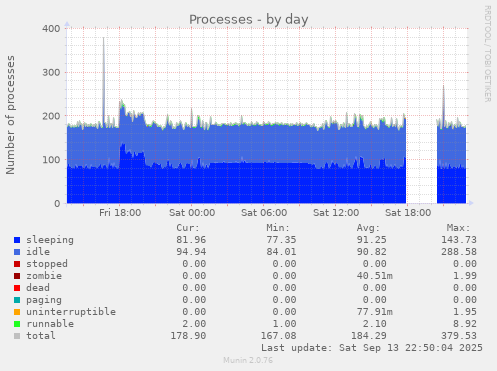This screenshot has height=371, width=497.
Task: Click the runnable legend color swatch
Action: (x=17, y=324)
